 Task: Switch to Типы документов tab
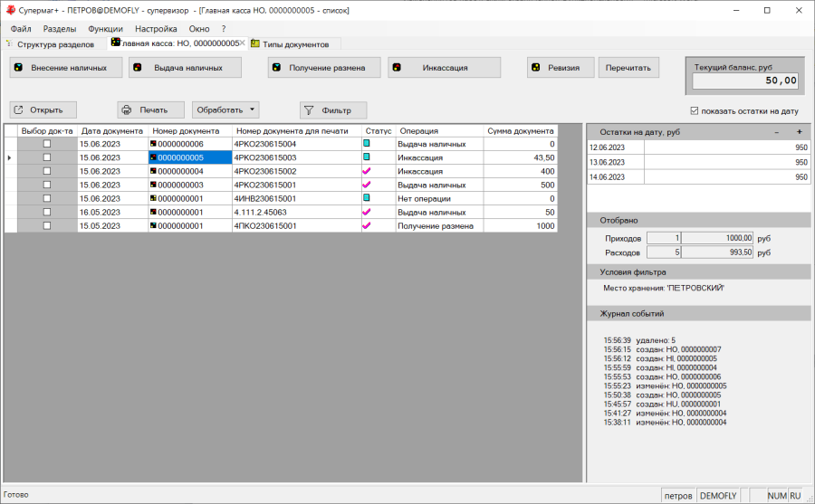click(x=295, y=43)
